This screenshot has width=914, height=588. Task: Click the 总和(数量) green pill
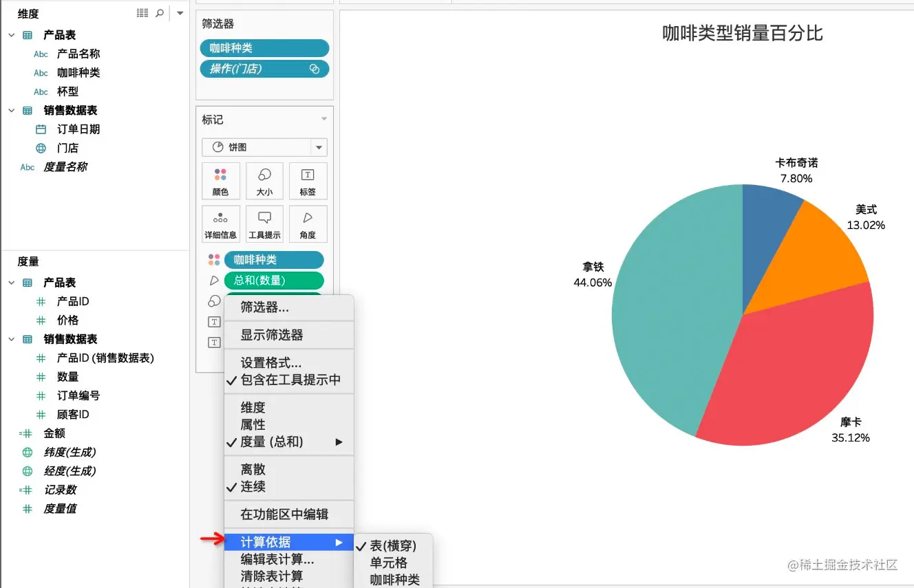coord(274,281)
